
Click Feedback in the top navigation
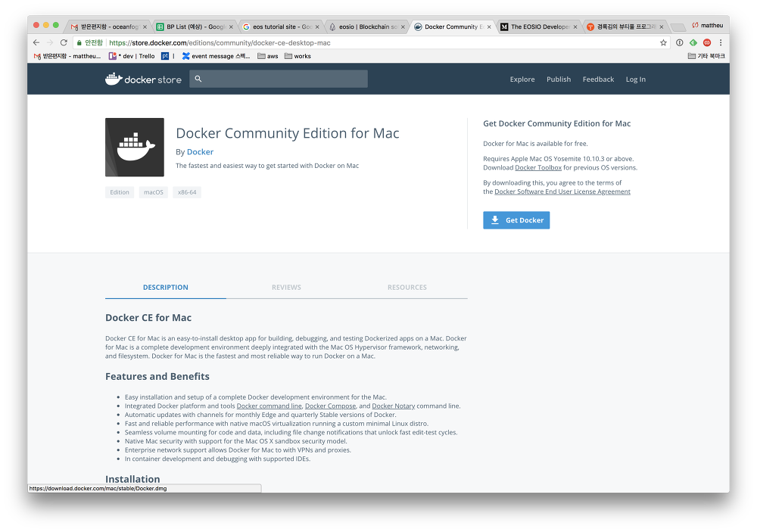[x=598, y=79]
